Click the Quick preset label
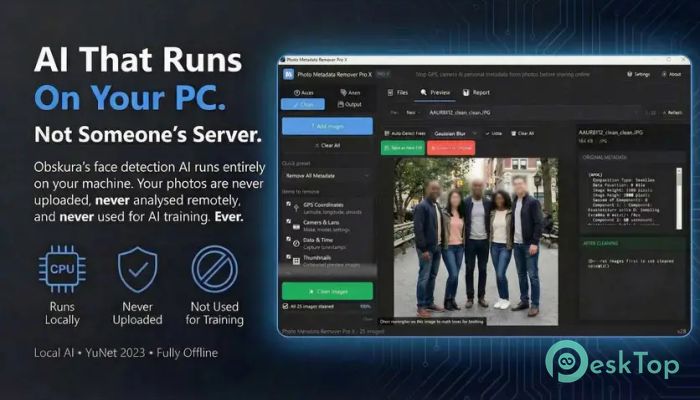The height and width of the screenshot is (400, 700). click(296, 163)
